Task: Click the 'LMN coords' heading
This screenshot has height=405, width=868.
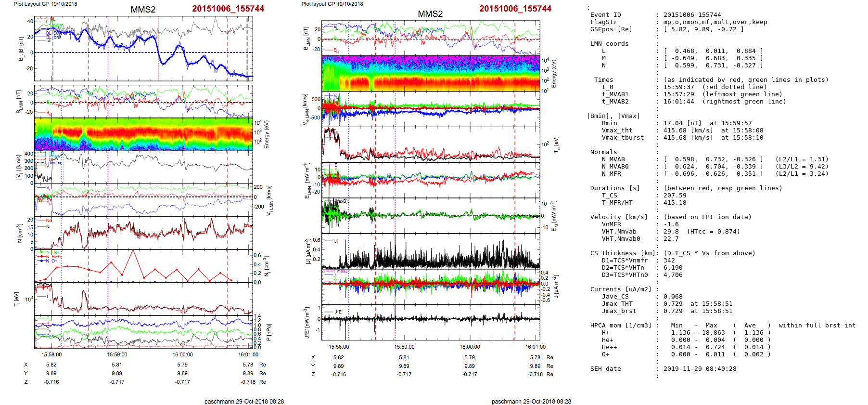Action: point(610,44)
